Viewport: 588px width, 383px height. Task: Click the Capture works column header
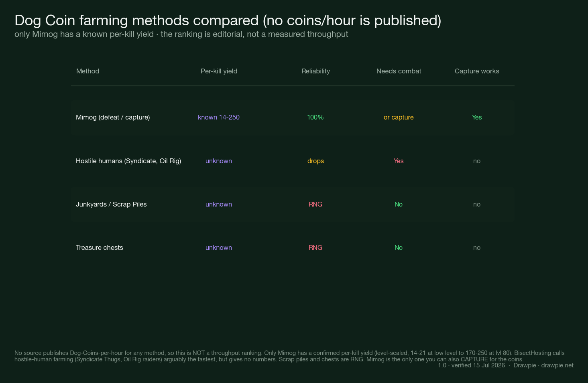[477, 71]
